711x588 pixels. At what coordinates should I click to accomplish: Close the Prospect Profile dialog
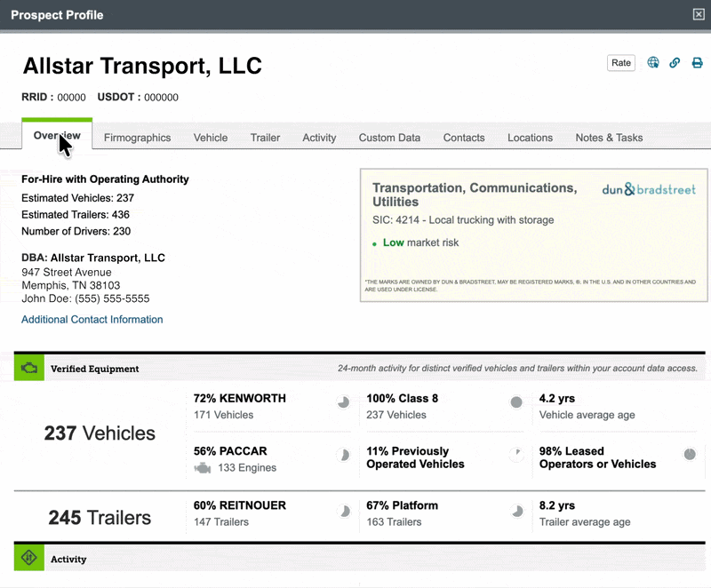698,14
